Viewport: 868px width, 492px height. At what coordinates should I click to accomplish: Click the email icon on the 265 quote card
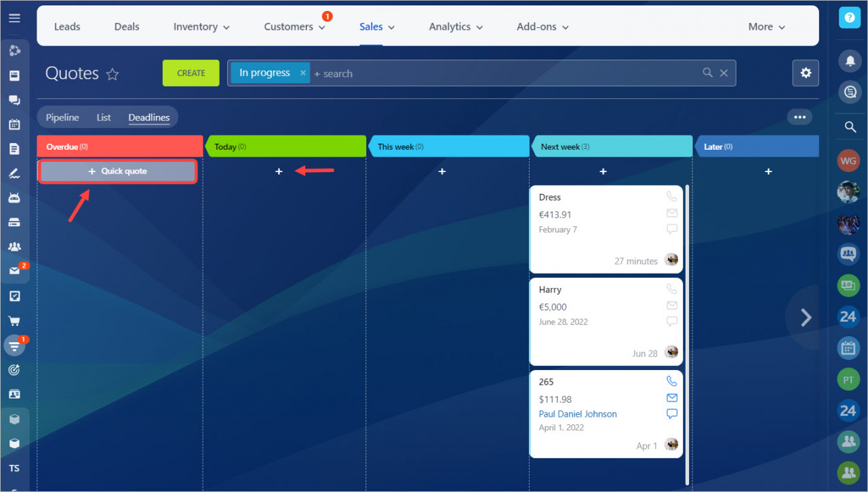click(x=671, y=398)
